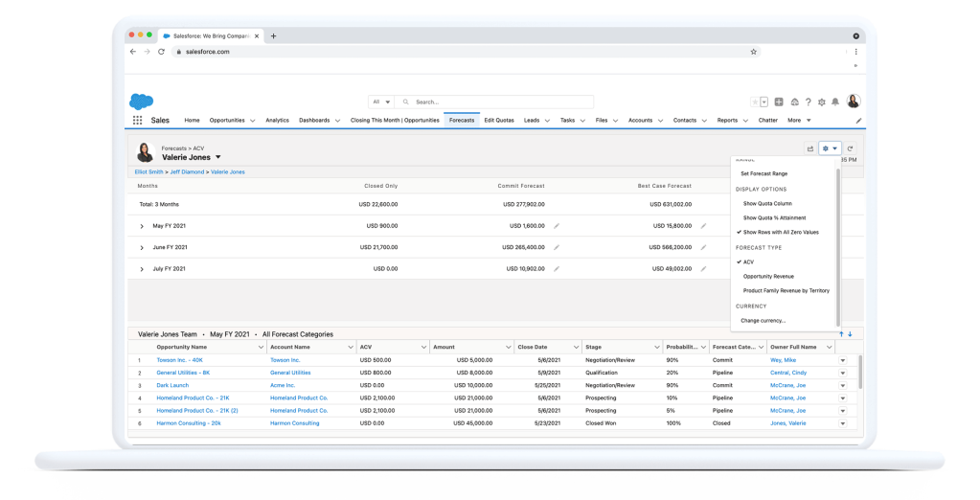
Task: Go to the Home tab
Action: [192, 120]
